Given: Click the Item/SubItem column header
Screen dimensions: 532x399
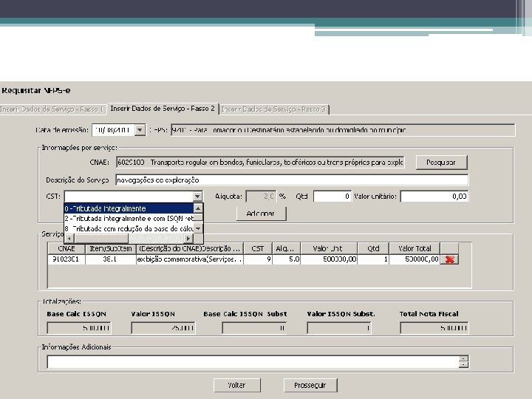Looking at the screenshot, I should coord(111,249).
